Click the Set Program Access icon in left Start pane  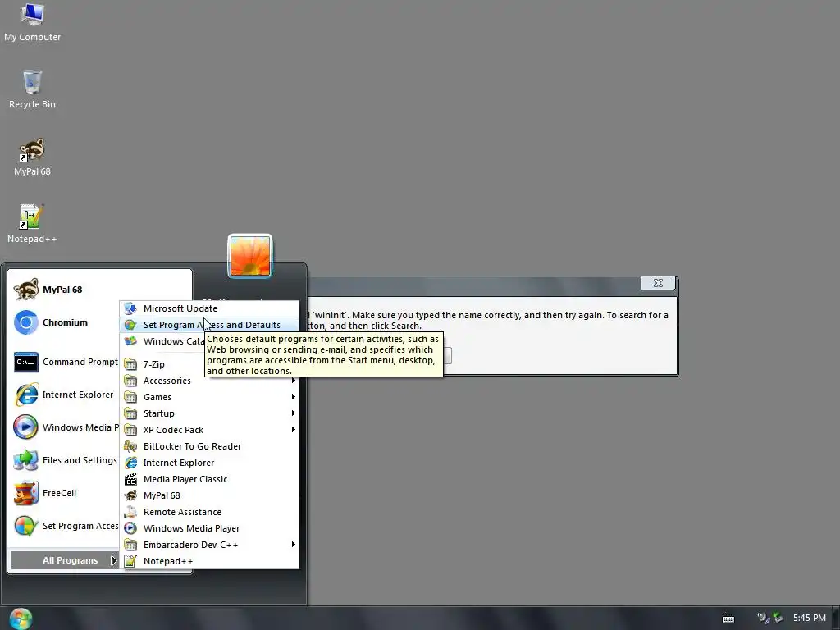point(25,526)
